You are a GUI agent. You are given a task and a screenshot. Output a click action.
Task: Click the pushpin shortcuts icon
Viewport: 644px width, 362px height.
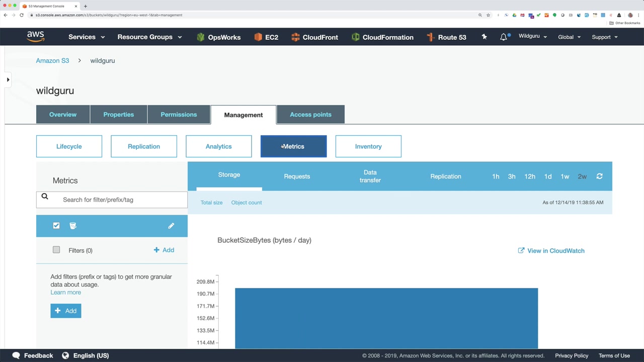point(484,37)
